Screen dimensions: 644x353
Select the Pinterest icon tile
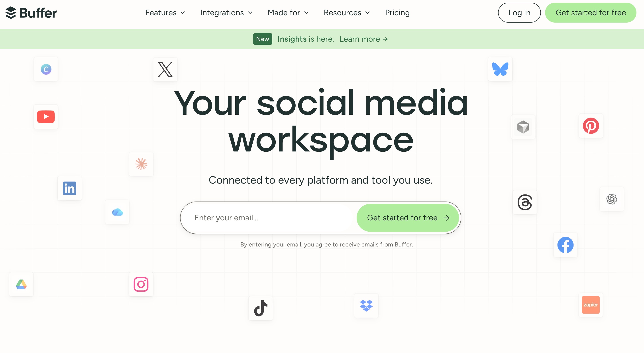[x=591, y=126]
